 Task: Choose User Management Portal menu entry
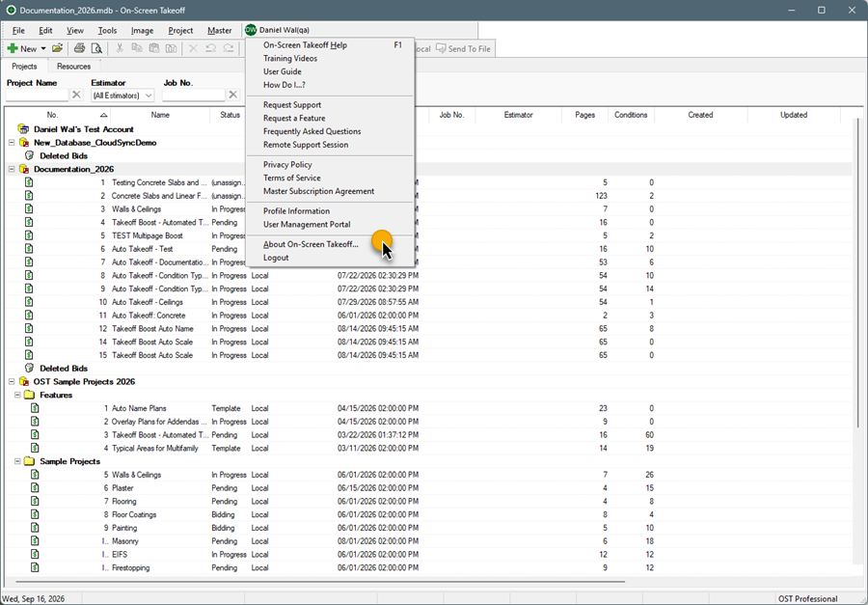click(330, 225)
